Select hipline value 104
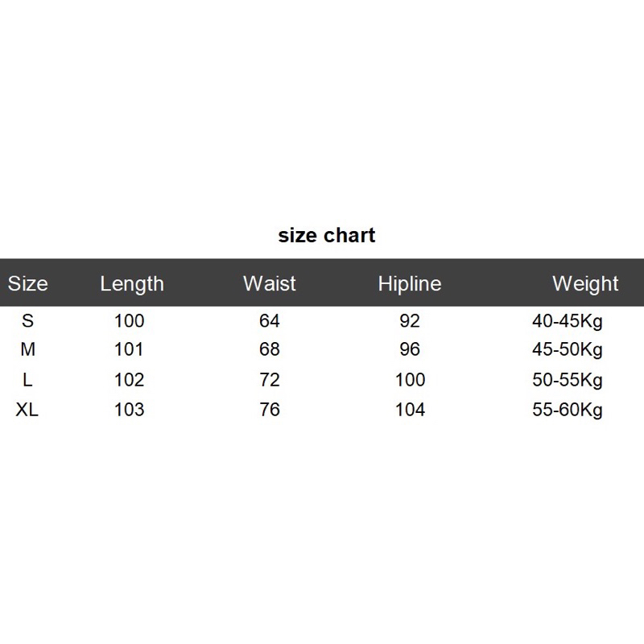 click(410, 410)
